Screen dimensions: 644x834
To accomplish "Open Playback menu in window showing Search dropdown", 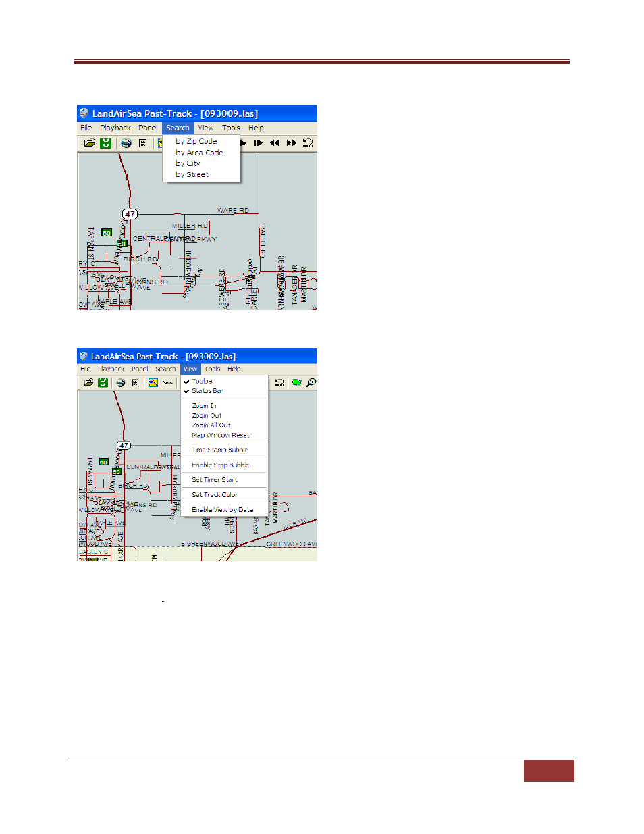I will point(115,128).
